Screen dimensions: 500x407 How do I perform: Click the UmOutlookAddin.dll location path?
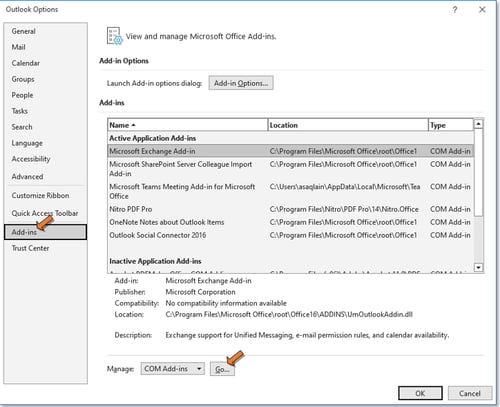tap(289, 314)
